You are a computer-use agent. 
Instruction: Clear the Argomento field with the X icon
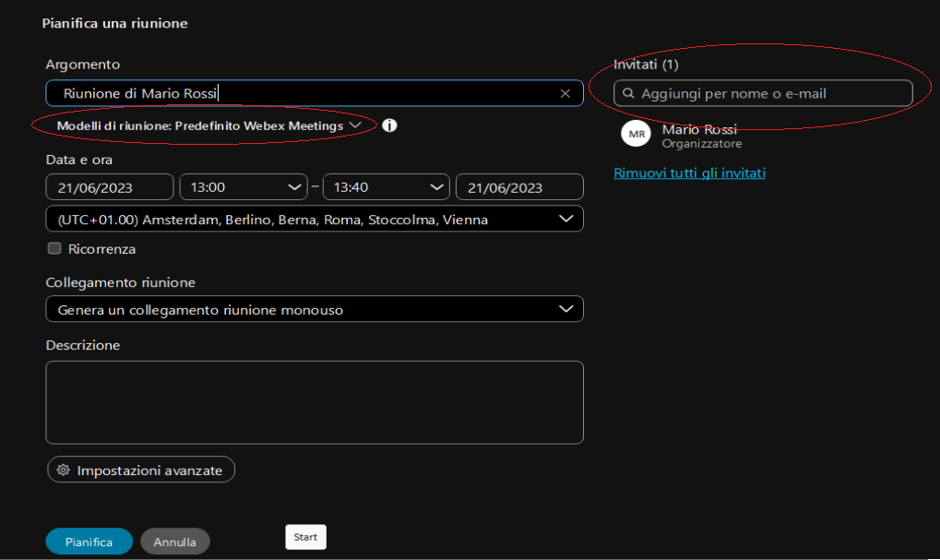click(x=565, y=93)
